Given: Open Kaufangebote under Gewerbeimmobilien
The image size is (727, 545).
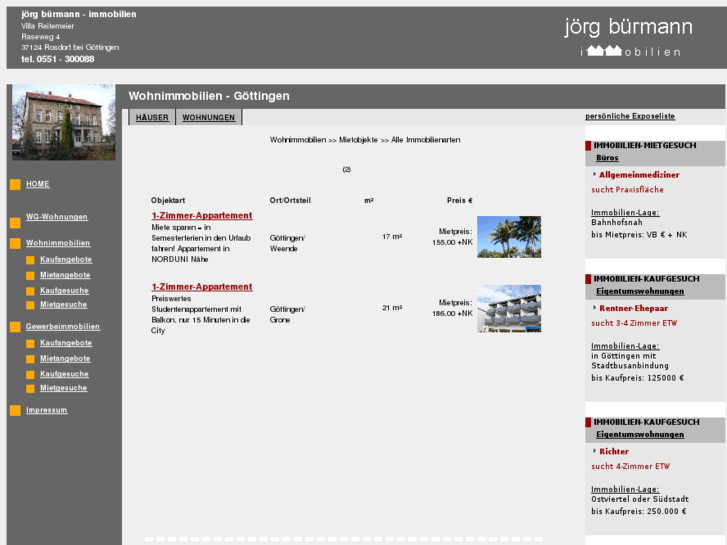Looking at the screenshot, I should [66, 343].
